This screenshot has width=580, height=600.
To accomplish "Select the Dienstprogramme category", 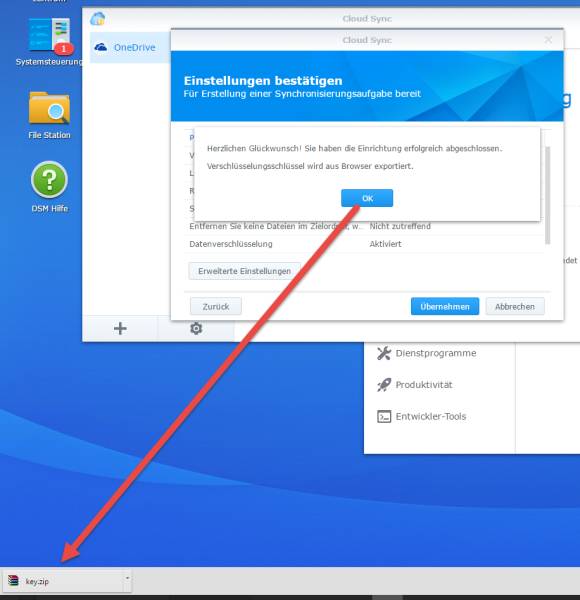I will coord(427,353).
